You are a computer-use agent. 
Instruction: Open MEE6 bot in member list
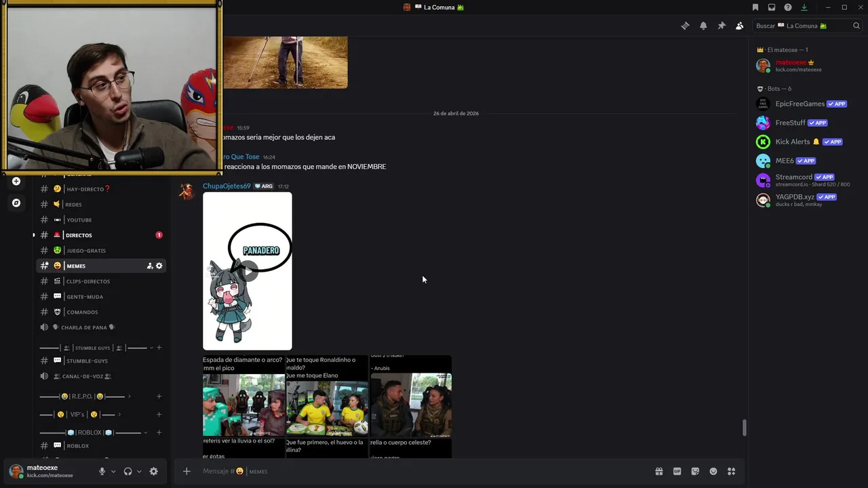coord(807,161)
